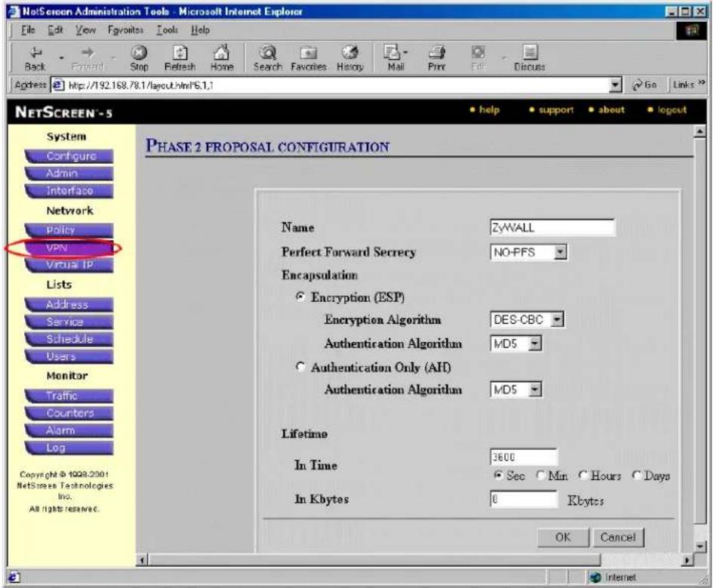Image resolution: width=714 pixels, height=588 pixels.
Task: Open the support link in header
Action: click(556, 109)
